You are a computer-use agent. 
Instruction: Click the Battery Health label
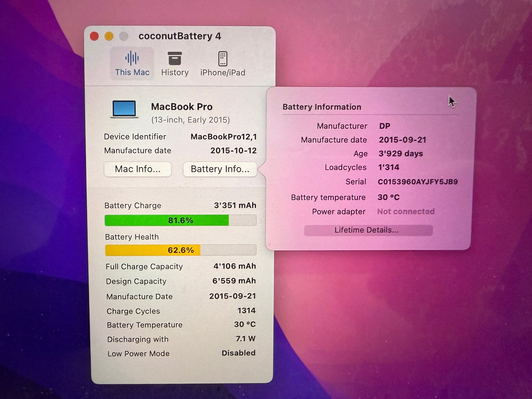pyautogui.click(x=132, y=237)
